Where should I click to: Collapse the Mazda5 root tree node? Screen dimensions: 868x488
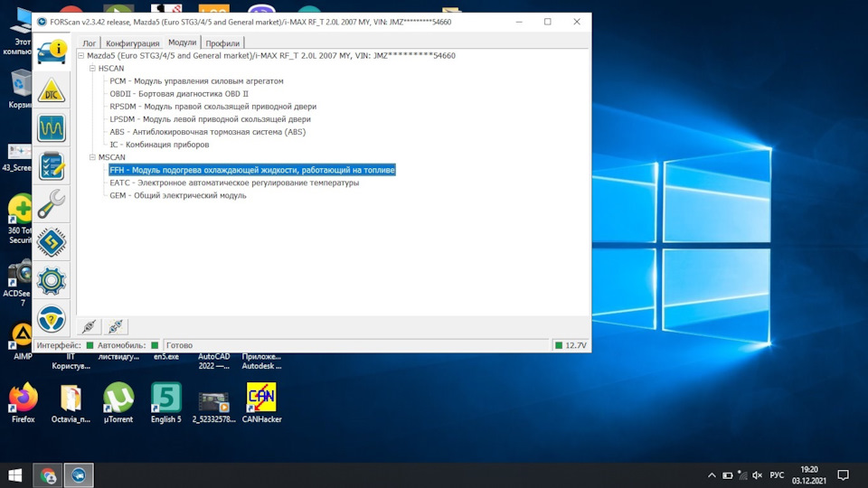(x=80, y=55)
